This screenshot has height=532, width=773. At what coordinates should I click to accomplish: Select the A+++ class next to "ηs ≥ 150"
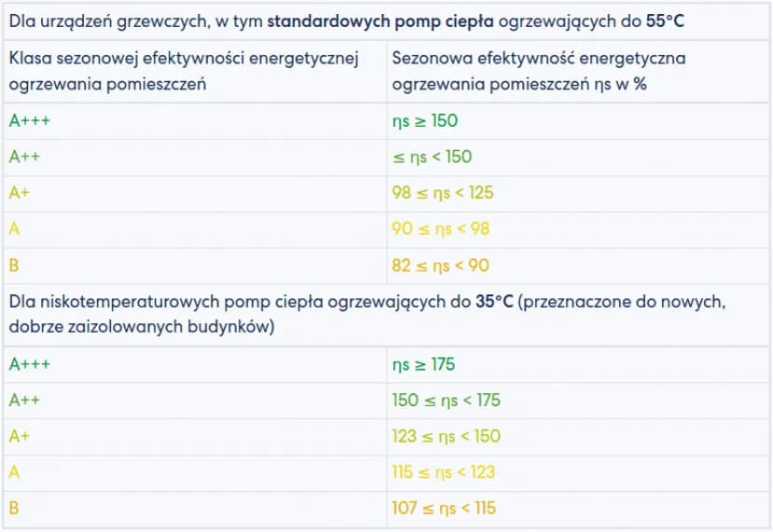click(x=30, y=121)
